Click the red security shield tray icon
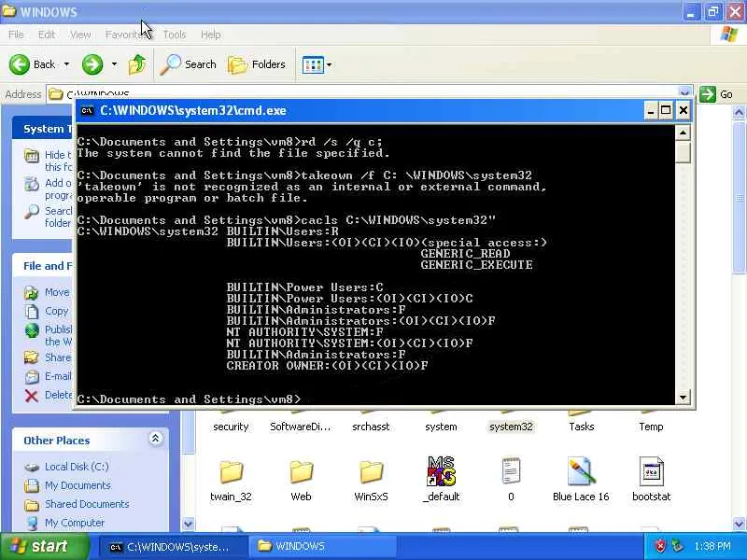Image resolution: width=747 pixels, height=560 pixels. [x=660, y=546]
